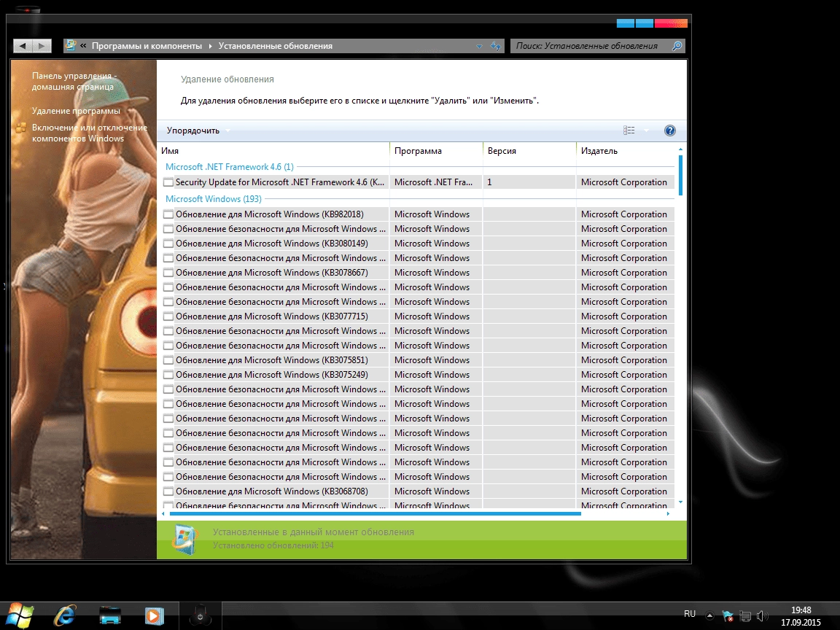Expand the hidden breadcrumb chevron
The image size is (840, 630).
[84, 46]
